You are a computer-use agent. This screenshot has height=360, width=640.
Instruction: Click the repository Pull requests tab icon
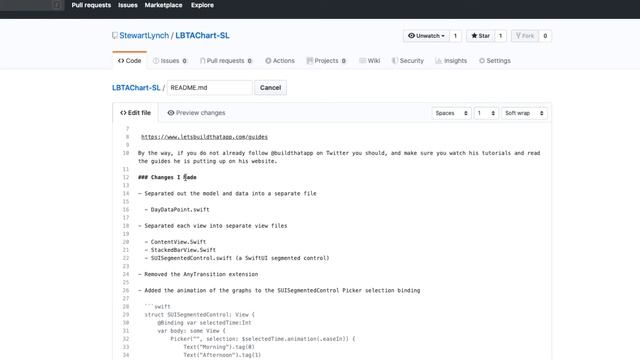[202, 61]
